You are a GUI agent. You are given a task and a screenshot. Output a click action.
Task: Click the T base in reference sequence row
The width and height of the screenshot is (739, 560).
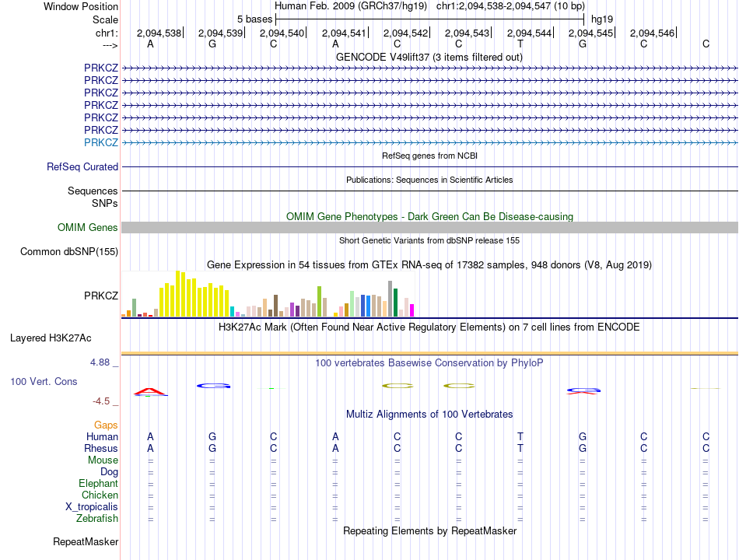(520, 44)
